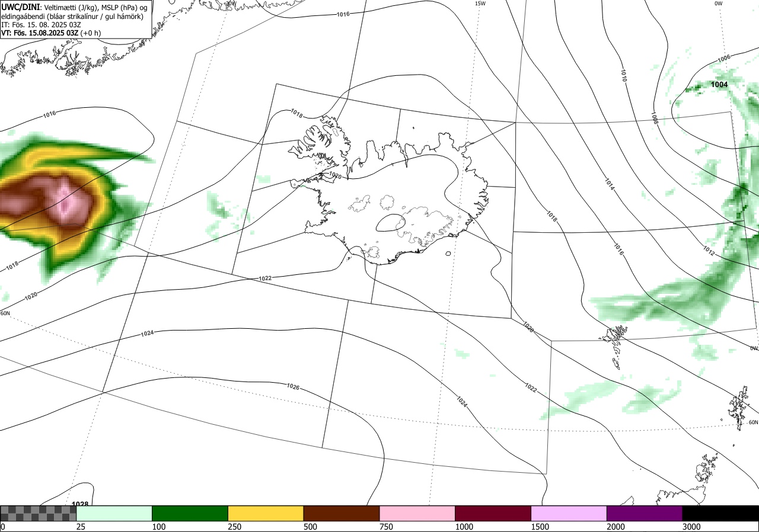759x532 pixels.
Task: Click the 1012 isobar label
Action: point(709,252)
